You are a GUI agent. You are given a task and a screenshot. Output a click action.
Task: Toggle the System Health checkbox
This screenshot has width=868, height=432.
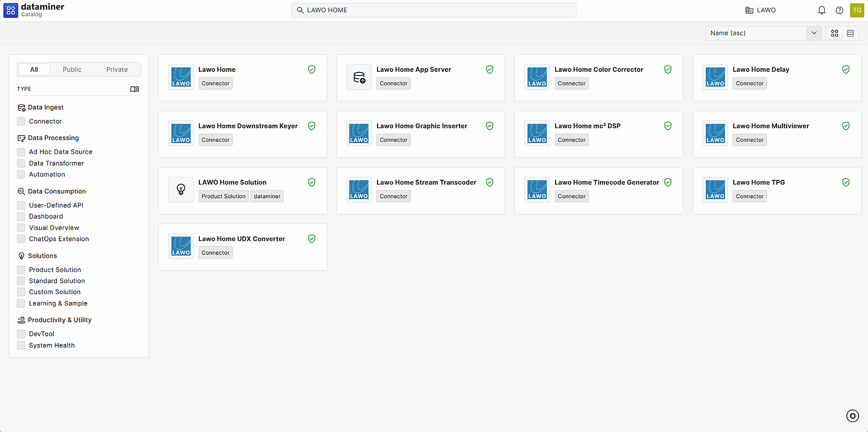tap(21, 346)
